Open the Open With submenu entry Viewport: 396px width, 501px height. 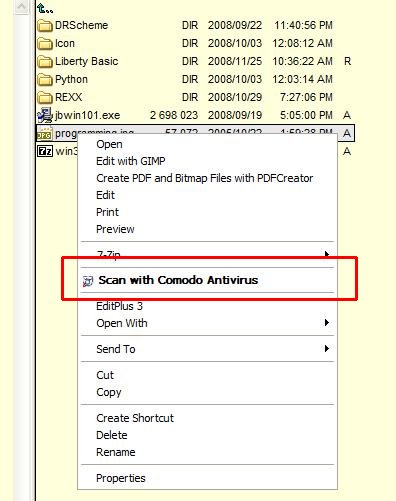122,323
